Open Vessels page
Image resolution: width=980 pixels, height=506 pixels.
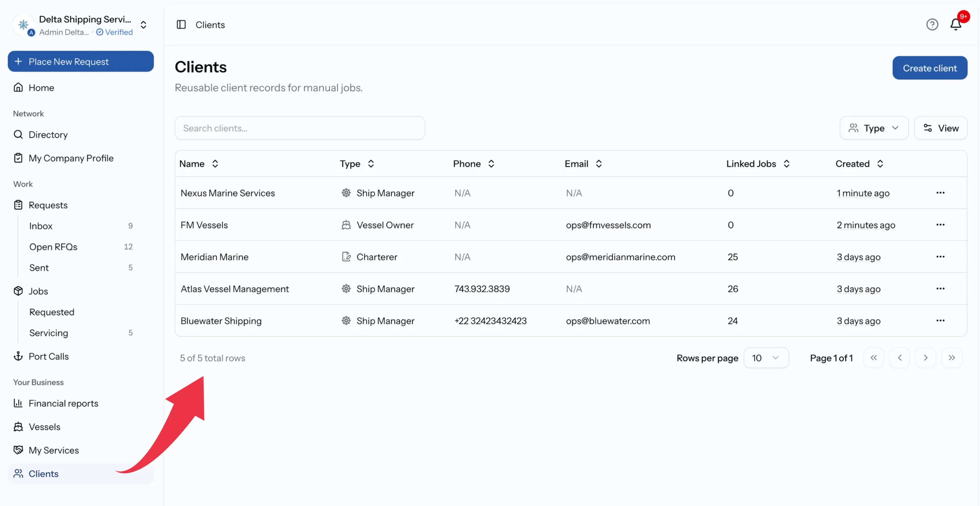pyautogui.click(x=81, y=427)
